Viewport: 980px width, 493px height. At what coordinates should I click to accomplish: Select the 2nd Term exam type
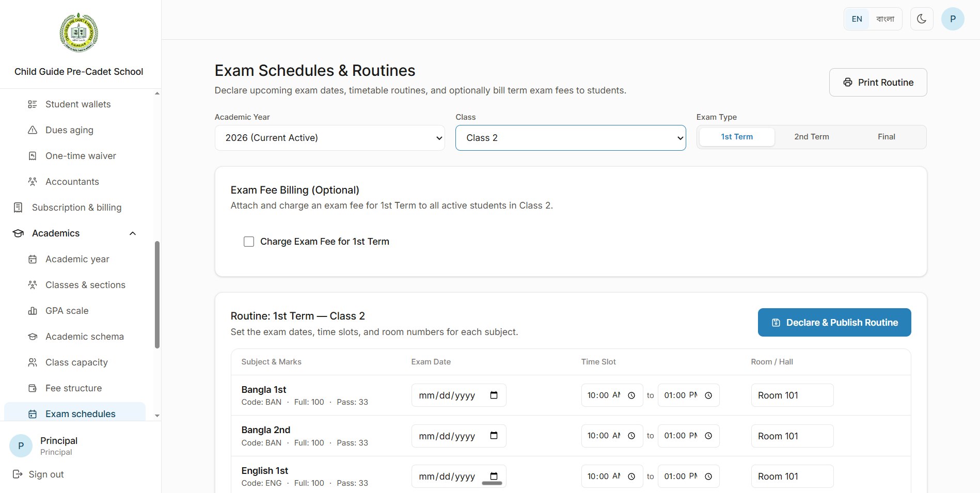click(x=812, y=137)
